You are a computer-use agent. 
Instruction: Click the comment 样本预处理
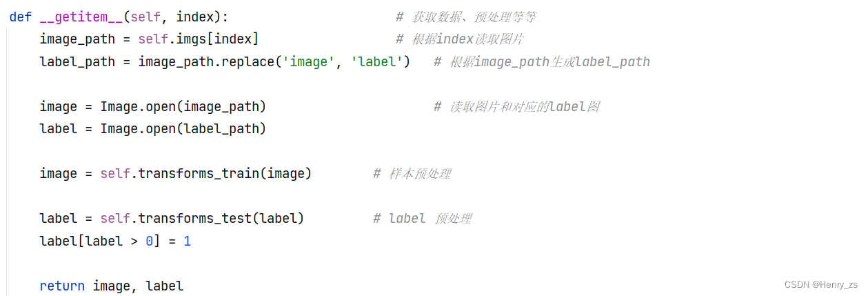[x=412, y=174]
